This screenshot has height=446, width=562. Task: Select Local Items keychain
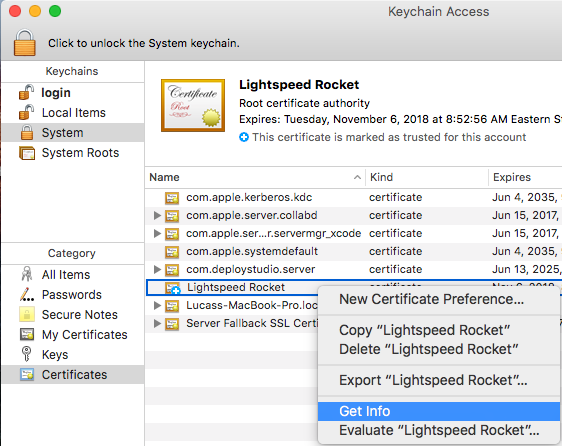tap(73, 113)
